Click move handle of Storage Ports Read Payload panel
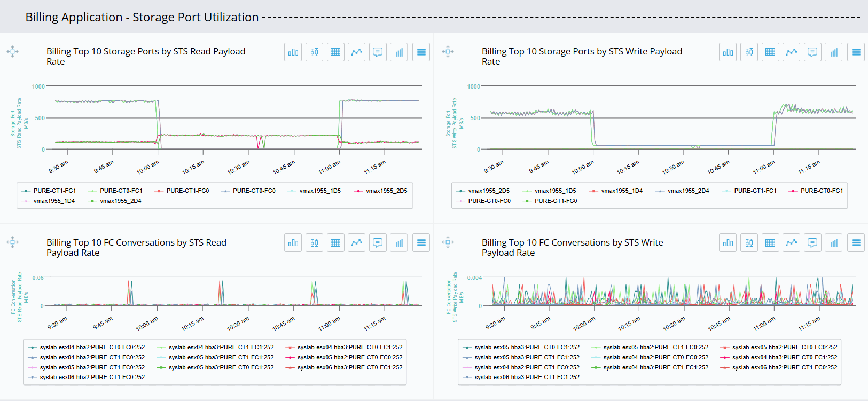Image resolution: width=868 pixels, height=401 pixels. pyautogui.click(x=13, y=51)
